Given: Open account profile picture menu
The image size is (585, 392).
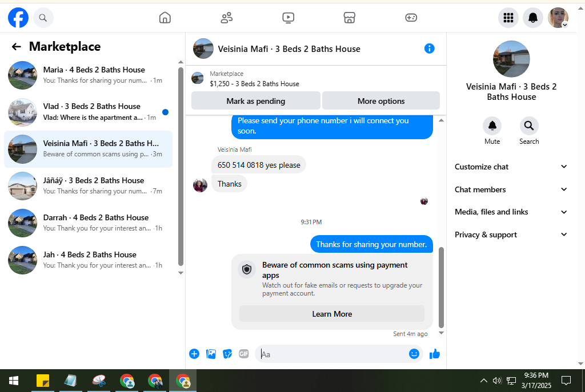Looking at the screenshot, I should [558, 18].
